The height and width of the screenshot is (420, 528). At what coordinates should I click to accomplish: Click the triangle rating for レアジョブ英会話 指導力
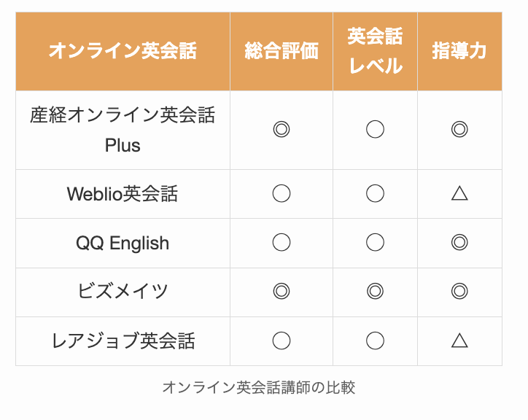click(x=459, y=341)
